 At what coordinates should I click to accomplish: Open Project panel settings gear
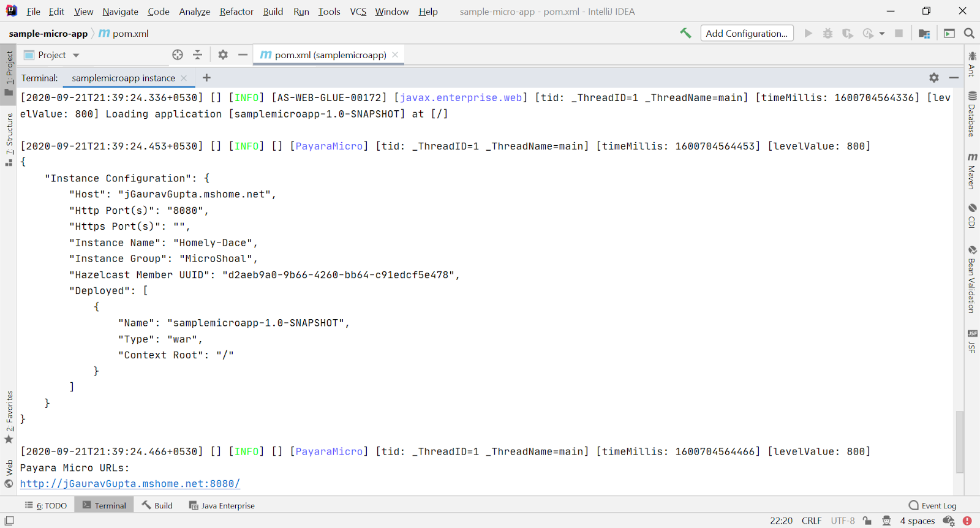click(223, 55)
